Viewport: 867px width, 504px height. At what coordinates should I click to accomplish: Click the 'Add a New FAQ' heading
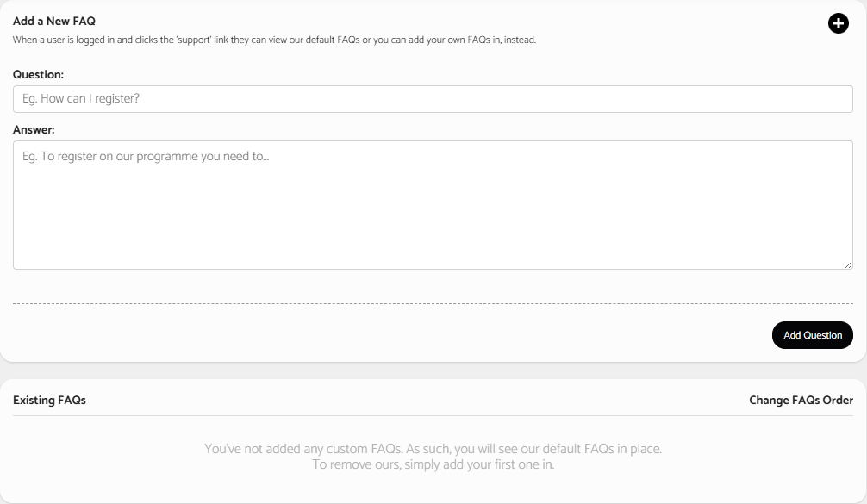click(x=54, y=21)
